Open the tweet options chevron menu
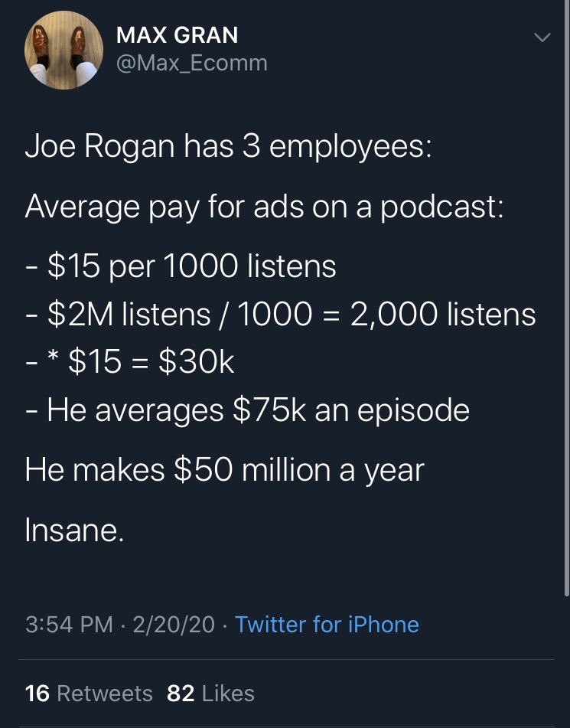This screenshot has height=728, width=570. (x=542, y=38)
